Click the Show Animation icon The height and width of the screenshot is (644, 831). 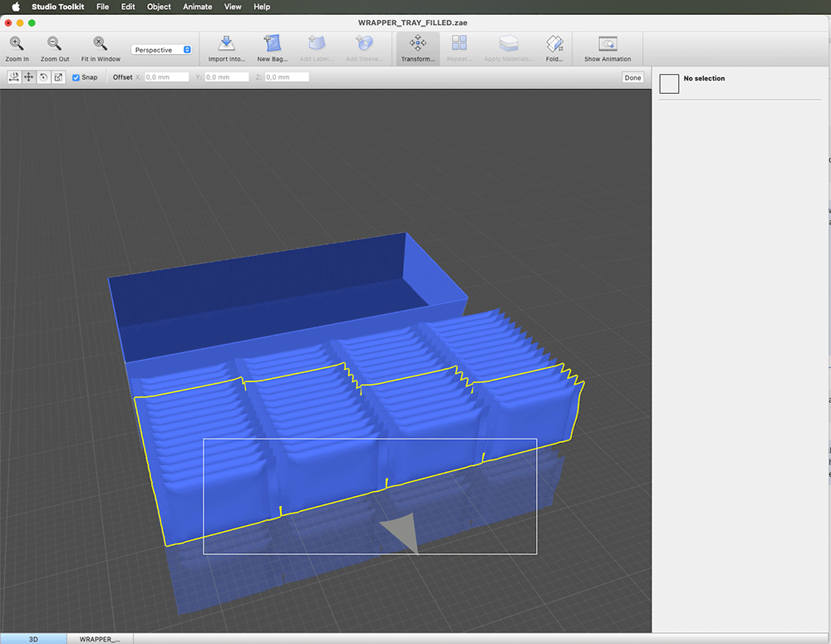coord(607,44)
